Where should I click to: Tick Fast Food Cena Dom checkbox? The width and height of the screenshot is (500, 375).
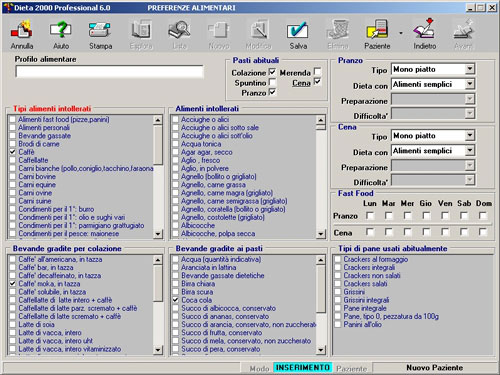pos(483,231)
